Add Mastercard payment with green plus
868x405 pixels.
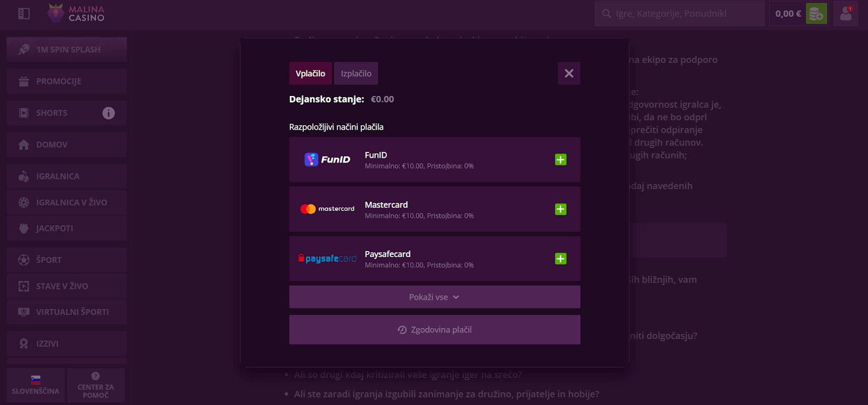click(x=560, y=209)
